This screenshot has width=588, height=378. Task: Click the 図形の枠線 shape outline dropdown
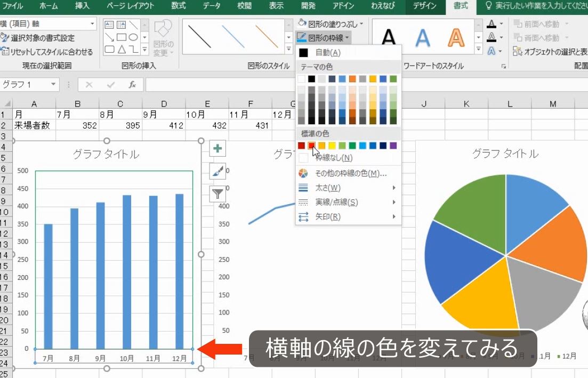(x=323, y=37)
